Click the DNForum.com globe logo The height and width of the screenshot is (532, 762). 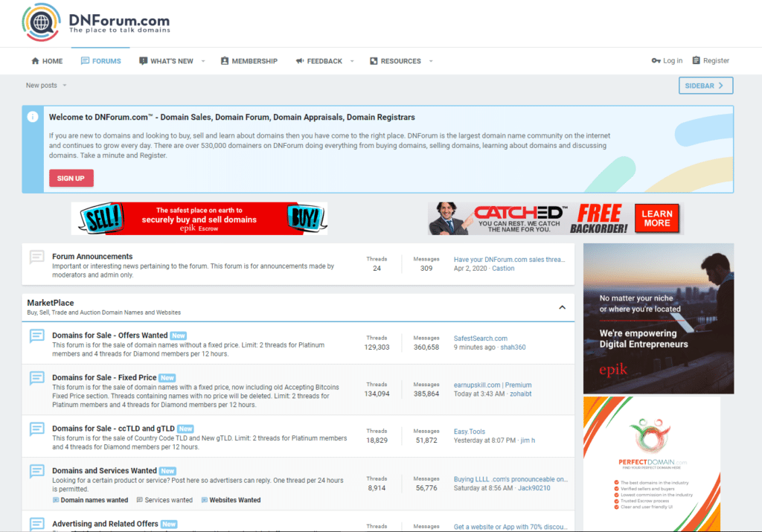[x=42, y=22]
